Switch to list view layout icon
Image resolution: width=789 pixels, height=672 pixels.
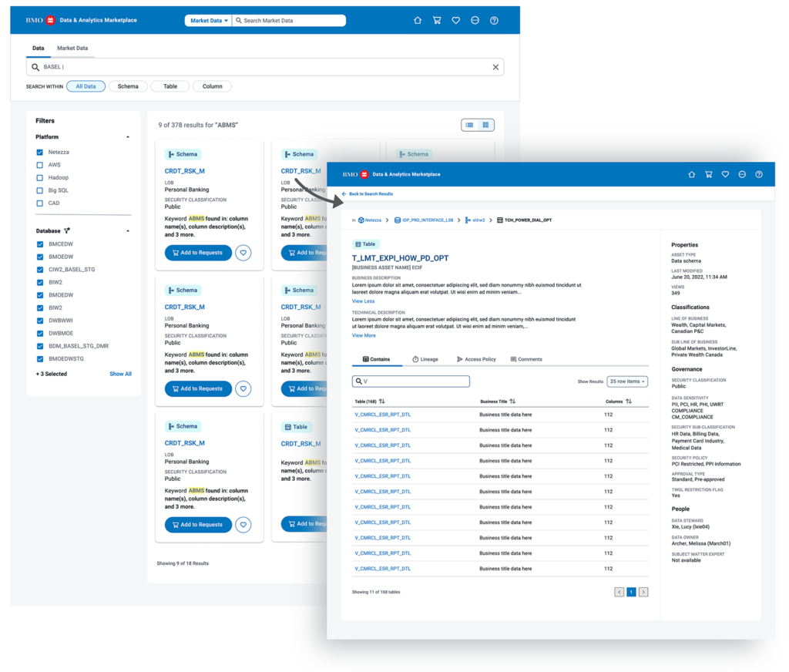pyautogui.click(x=469, y=125)
